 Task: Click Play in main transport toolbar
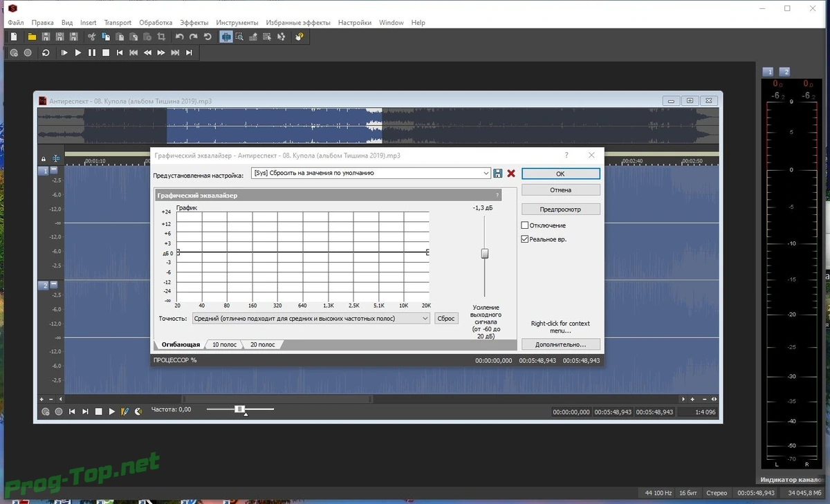click(78, 53)
